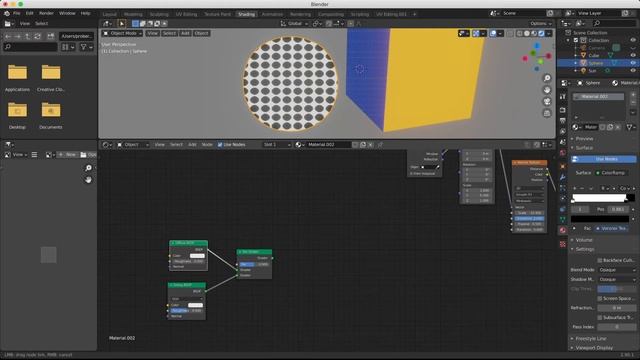Open the Global transform orientation dropdown

(294, 24)
